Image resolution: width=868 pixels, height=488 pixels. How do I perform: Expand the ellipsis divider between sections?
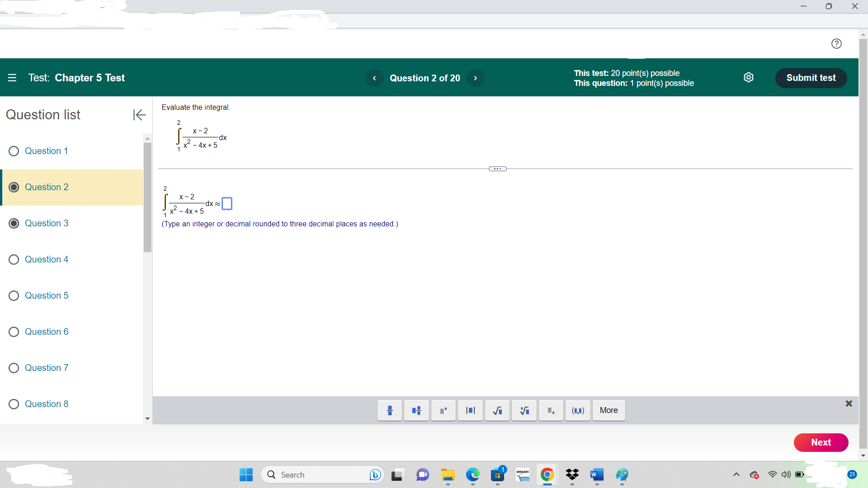click(x=497, y=169)
